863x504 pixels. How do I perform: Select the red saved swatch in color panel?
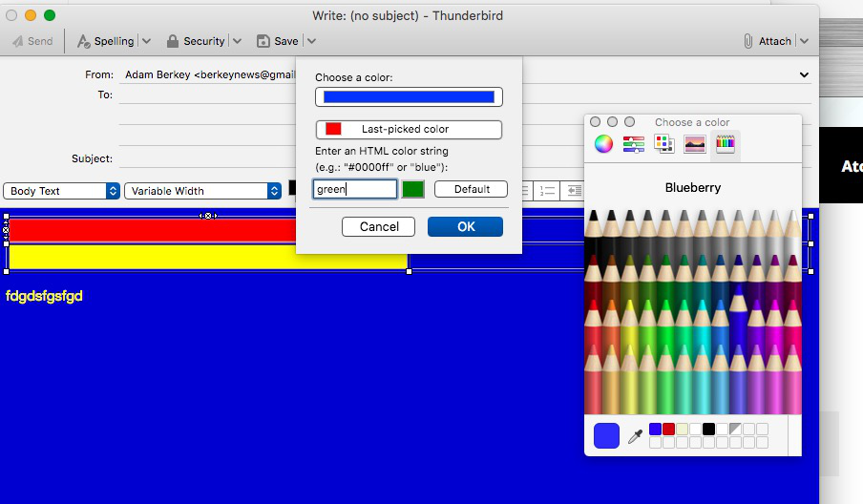point(668,430)
